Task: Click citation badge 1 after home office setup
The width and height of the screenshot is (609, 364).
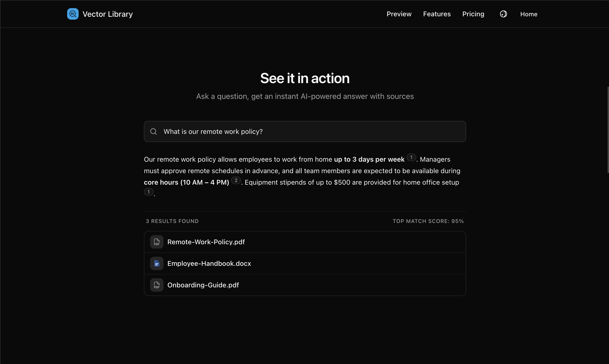Action: (x=149, y=192)
